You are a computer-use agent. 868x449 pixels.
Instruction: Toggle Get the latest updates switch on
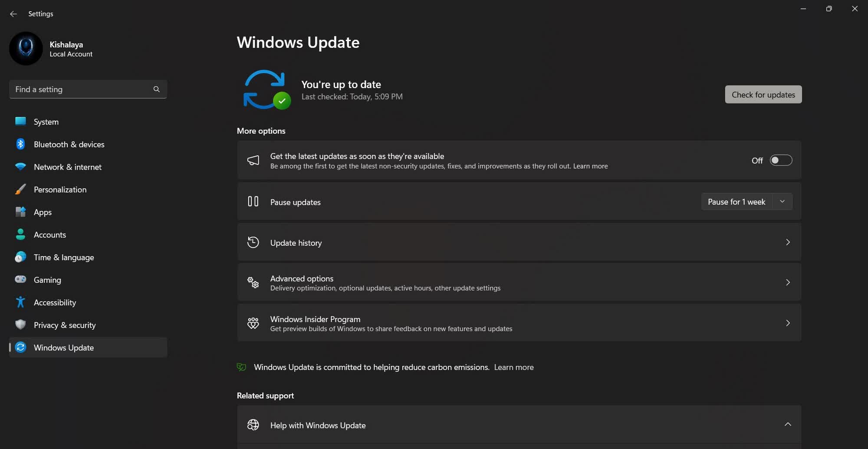[781, 160]
